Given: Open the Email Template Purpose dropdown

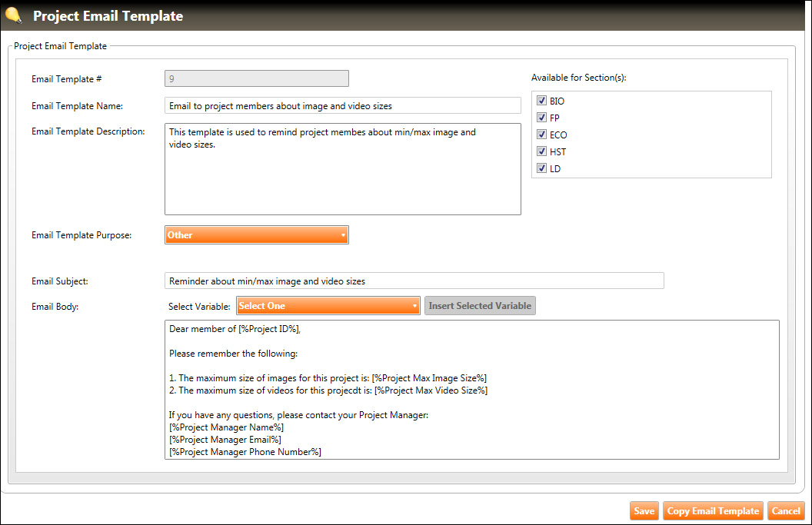Looking at the screenshot, I should 256,235.
